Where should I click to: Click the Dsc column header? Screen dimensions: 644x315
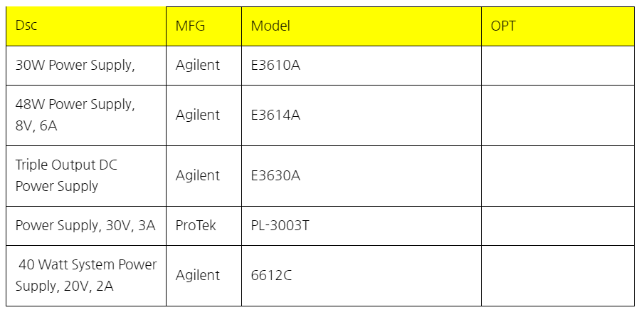tap(26, 26)
